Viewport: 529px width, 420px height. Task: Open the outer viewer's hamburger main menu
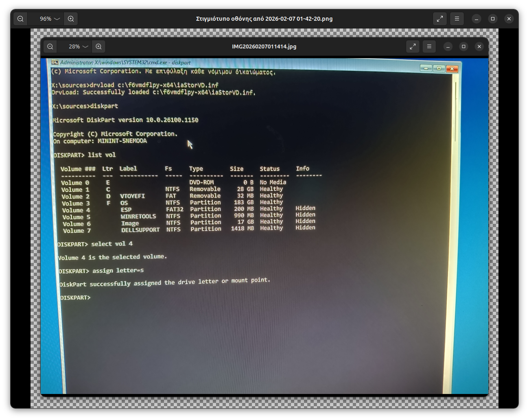click(x=457, y=19)
